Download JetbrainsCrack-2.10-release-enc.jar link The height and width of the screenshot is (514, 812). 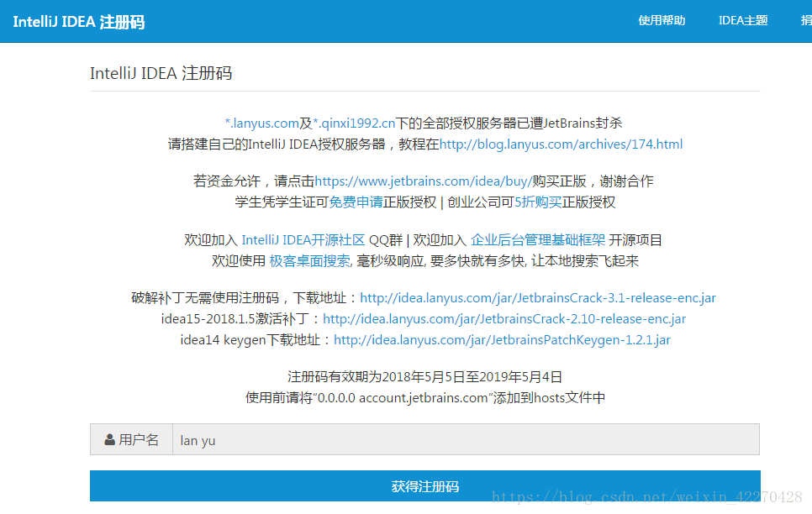tap(504, 319)
